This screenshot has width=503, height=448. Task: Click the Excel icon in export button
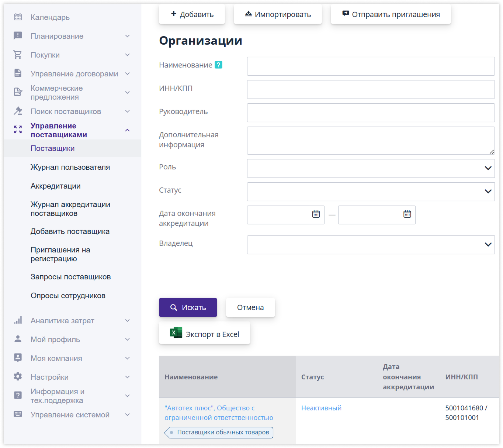(176, 333)
